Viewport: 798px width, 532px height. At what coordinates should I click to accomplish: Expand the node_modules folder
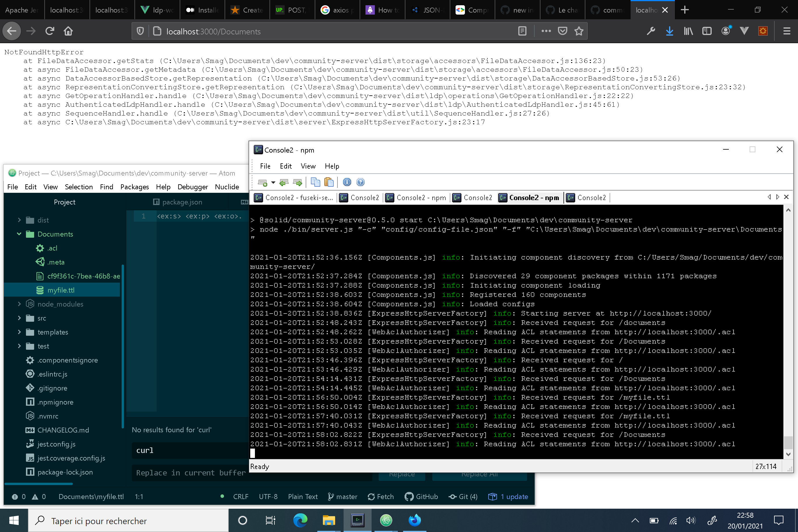click(19, 304)
